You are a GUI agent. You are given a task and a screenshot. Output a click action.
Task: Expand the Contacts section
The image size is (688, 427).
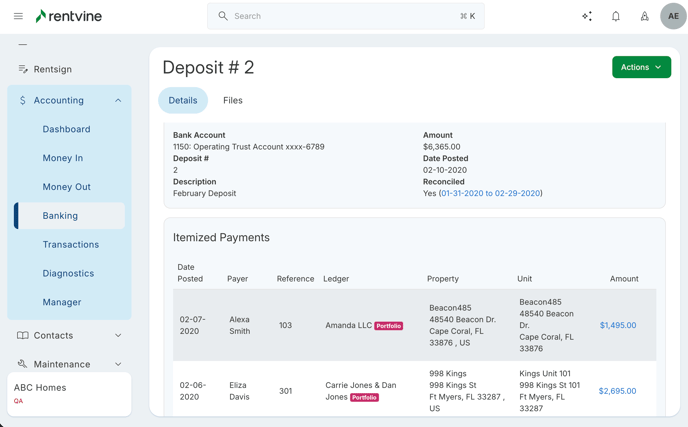tap(118, 336)
